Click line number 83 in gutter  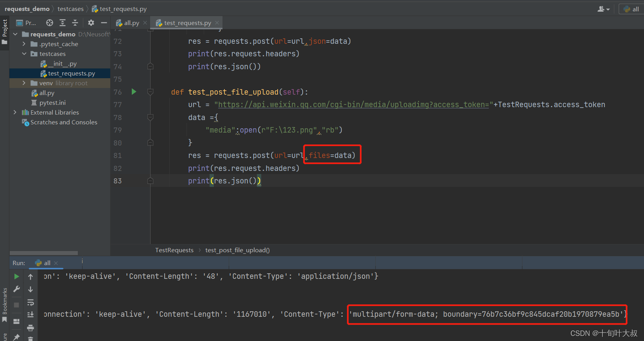(x=118, y=181)
